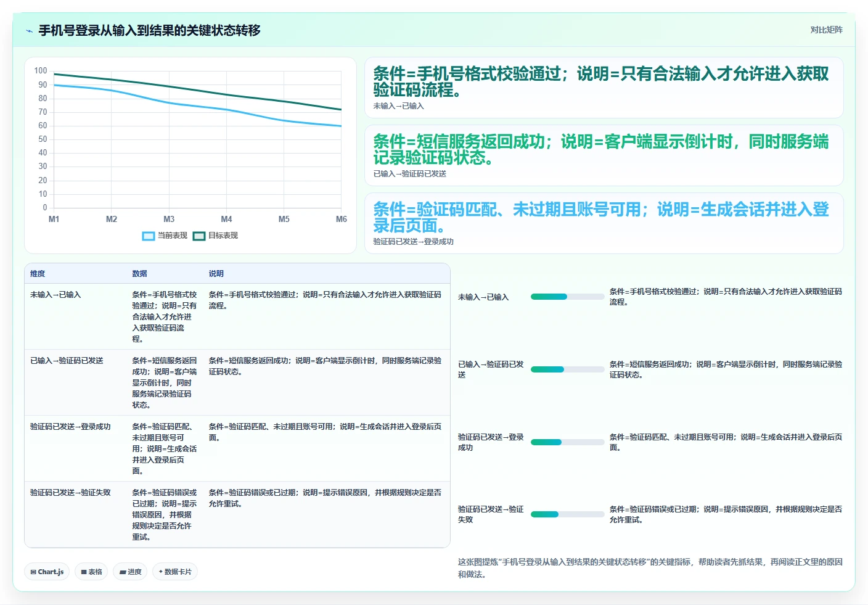The width and height of the screenshot is (868, 605).
Task: Click the M1 label on the chart axis
Action: [x=54, y=220]
